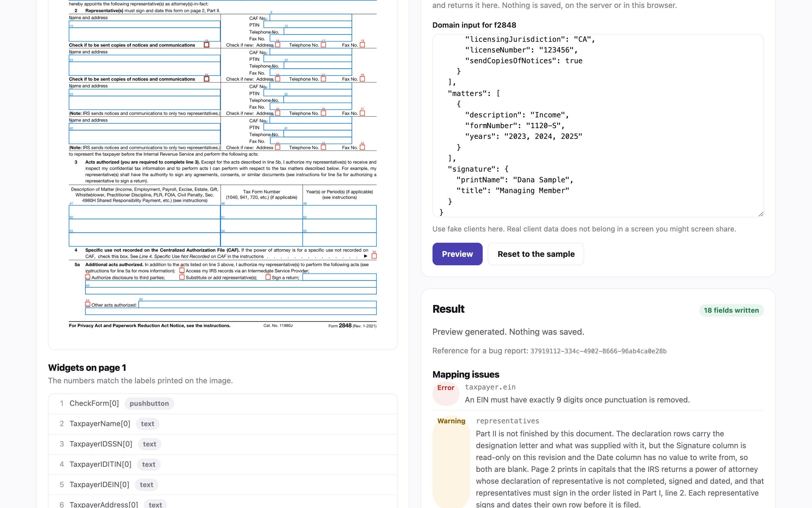
Task: Select the TaxpayerIDEIN[0] widget row
Action: pos(223,485)
